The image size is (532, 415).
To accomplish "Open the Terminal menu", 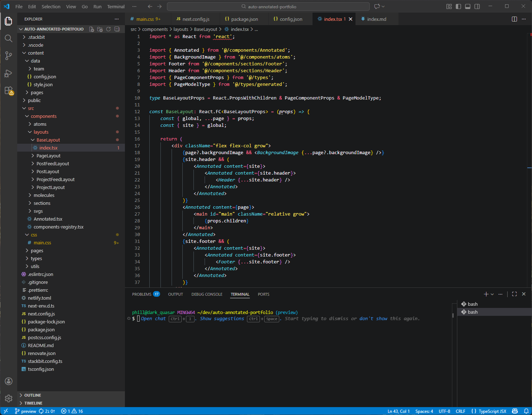I will coord(116,6).
